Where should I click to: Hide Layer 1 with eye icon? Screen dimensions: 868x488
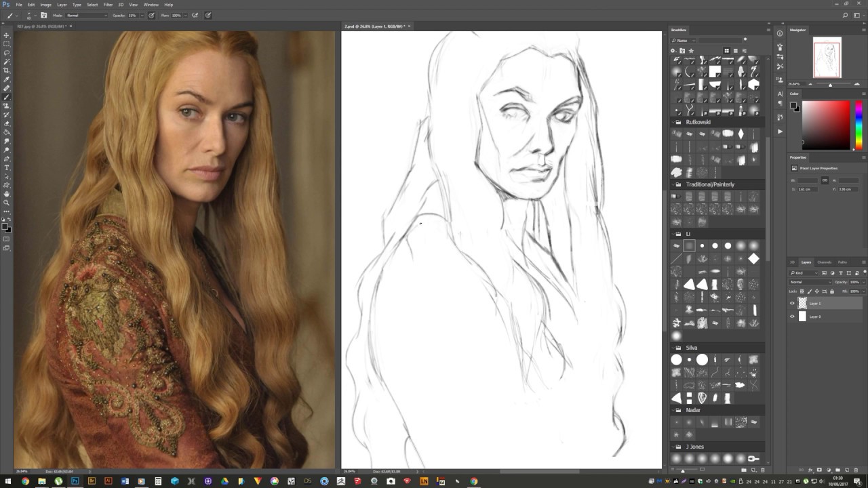[792, 304]
